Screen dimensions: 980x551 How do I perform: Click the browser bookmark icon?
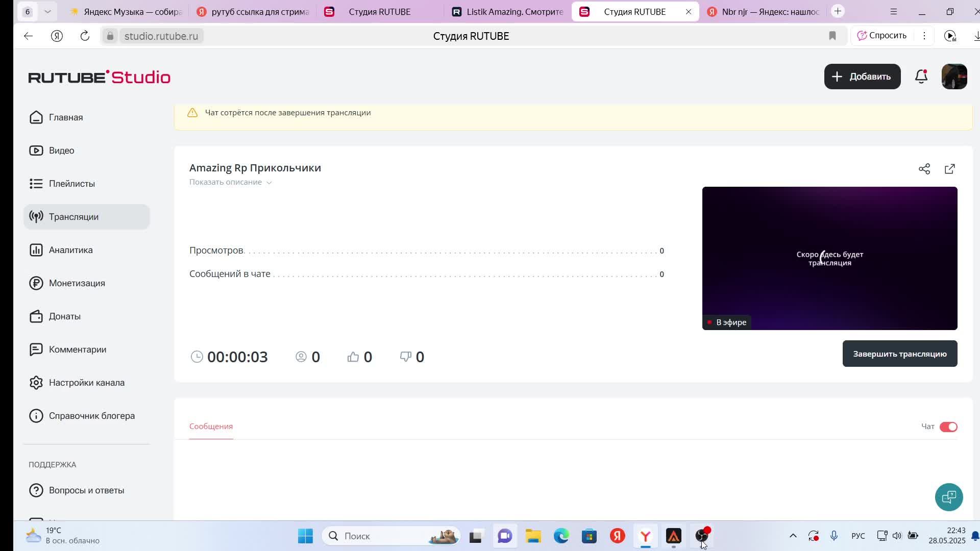(x=832, y=36)
